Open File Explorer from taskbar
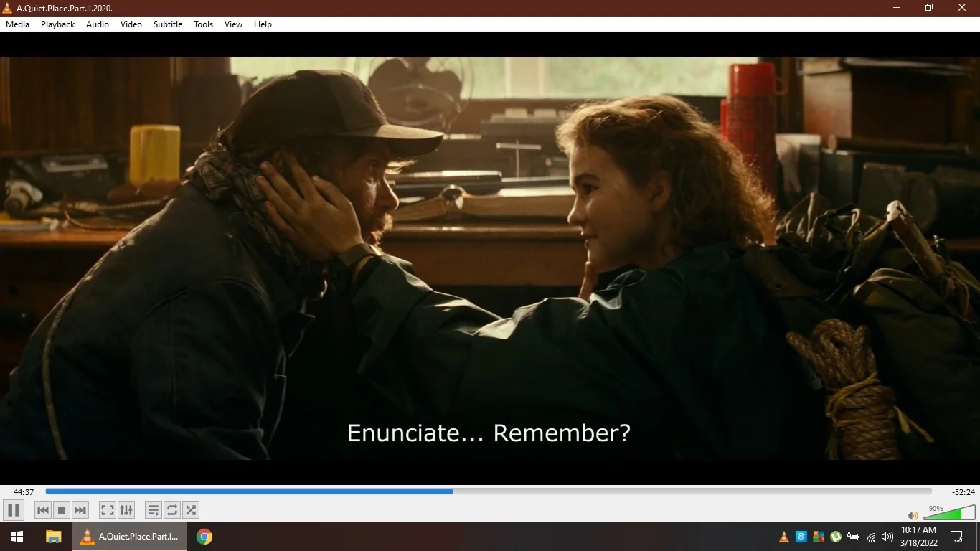 pyautogui.click(x=53, y=537)
